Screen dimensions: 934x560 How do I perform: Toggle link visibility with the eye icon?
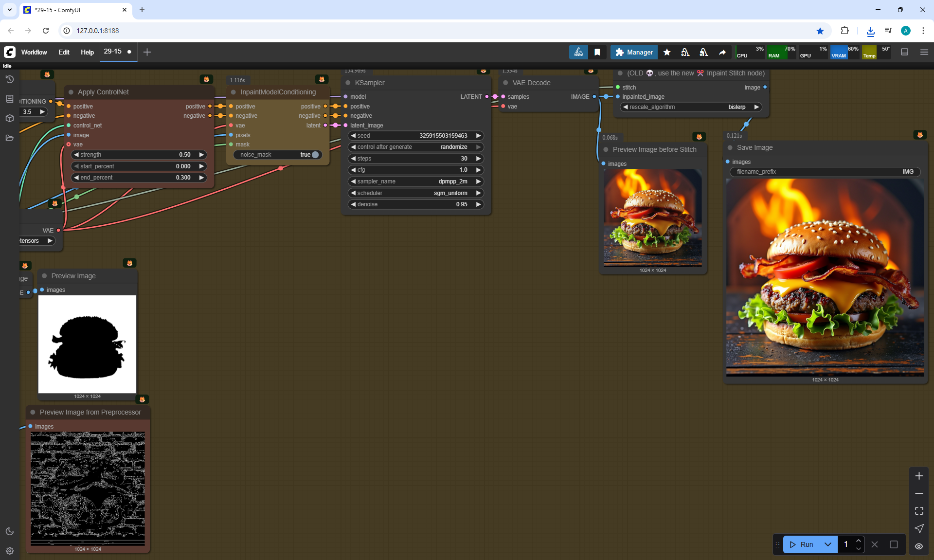point(919,546)
